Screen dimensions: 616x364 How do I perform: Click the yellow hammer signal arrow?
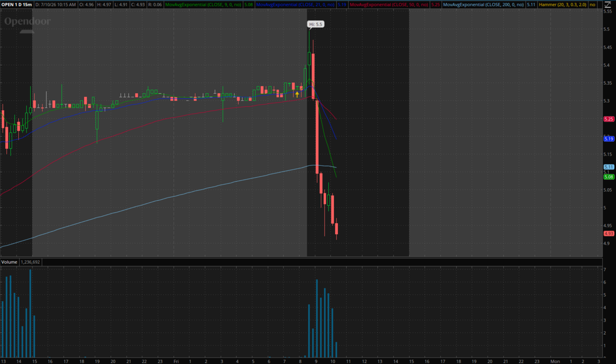point(297,94)
